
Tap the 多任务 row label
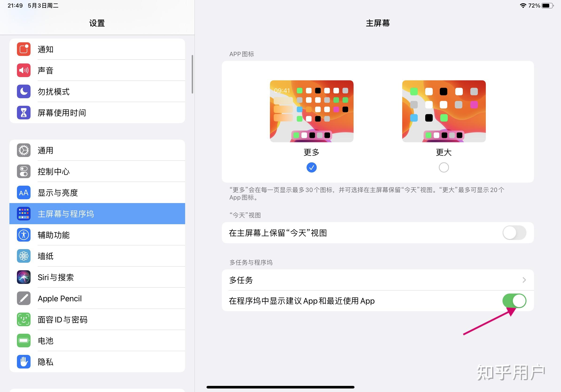pyautogui.click(x=241, y=280)
